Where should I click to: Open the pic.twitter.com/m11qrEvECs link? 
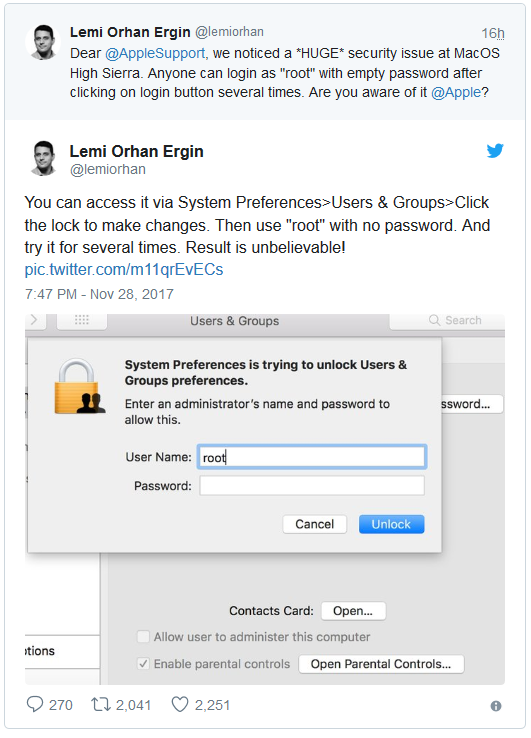tap(124, 270)
